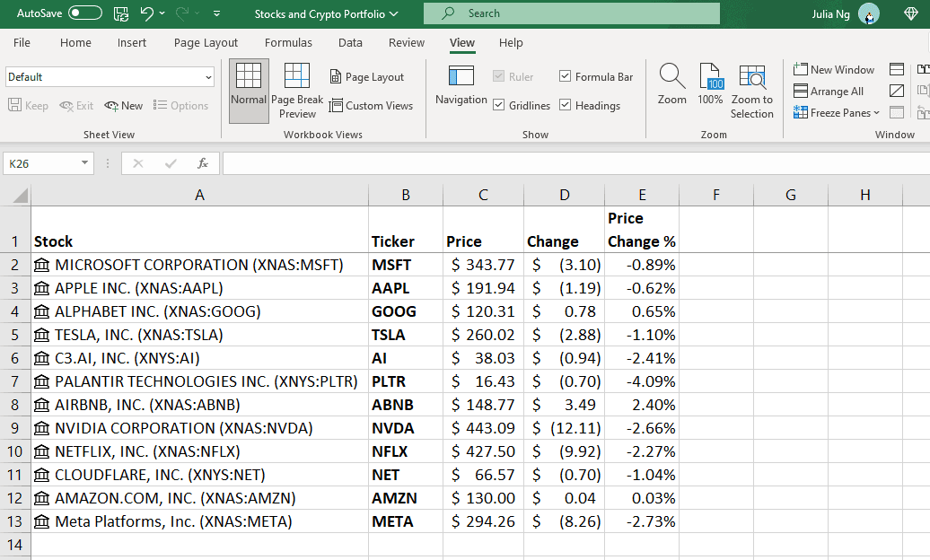Click the Custom Views button
This screenshot has width=930, height=560.
371,106
